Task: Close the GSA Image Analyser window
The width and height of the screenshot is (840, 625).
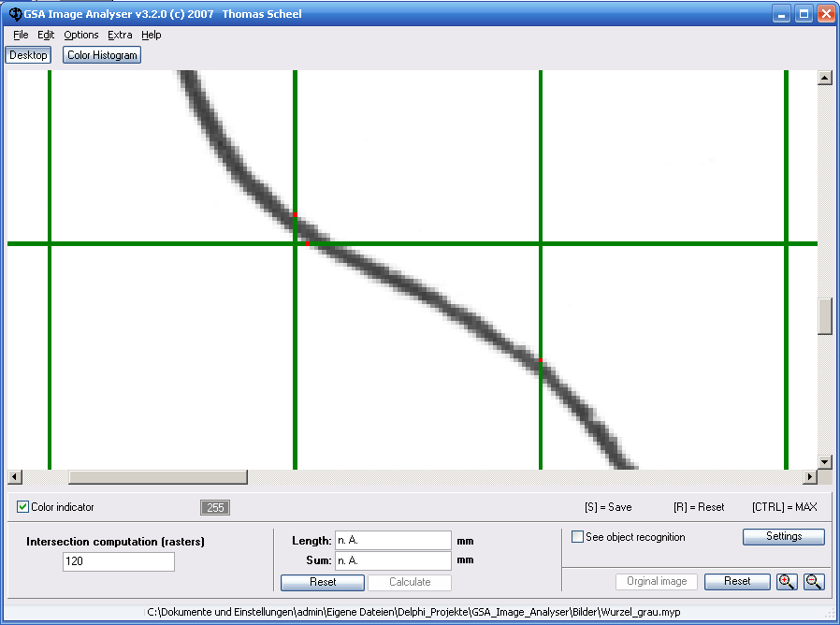Action: click(826, 14)
